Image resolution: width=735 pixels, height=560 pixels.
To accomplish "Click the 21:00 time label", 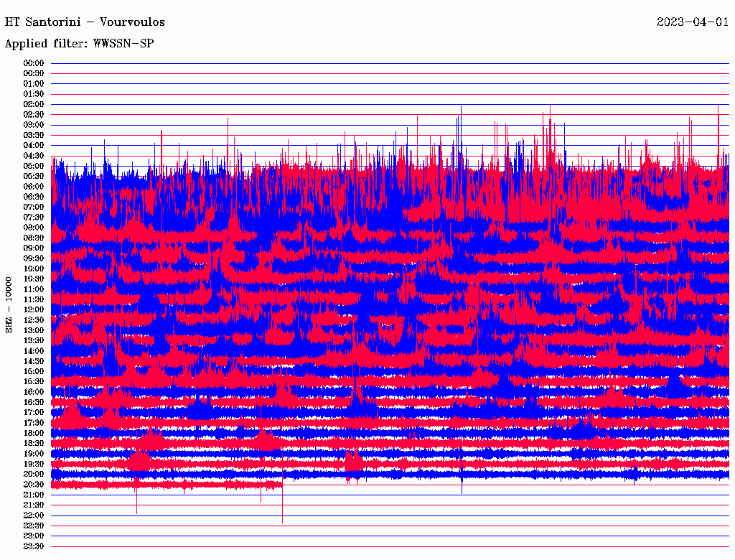I will click(34, 495).
